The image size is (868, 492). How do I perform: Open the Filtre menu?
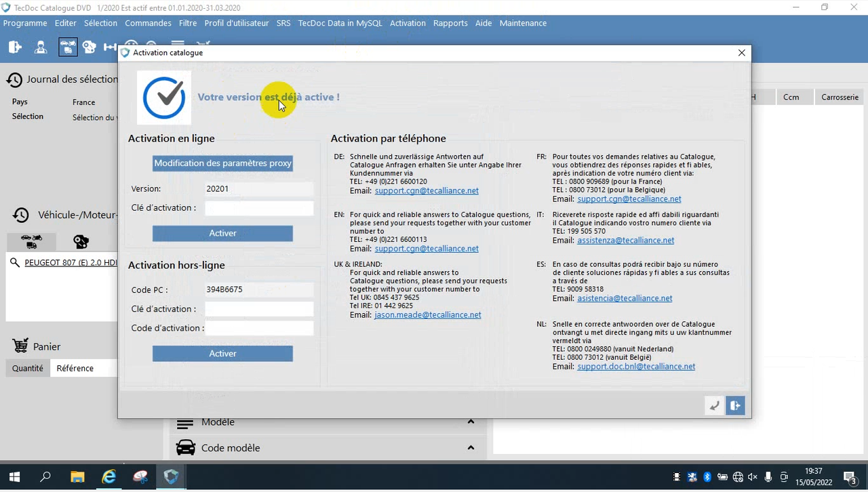click(x=188, y=23)
